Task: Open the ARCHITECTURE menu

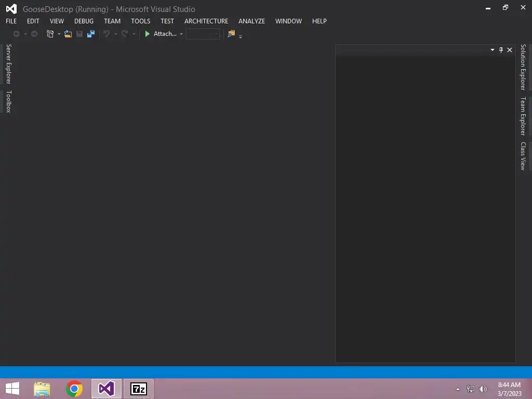Action: click(206, 21)
